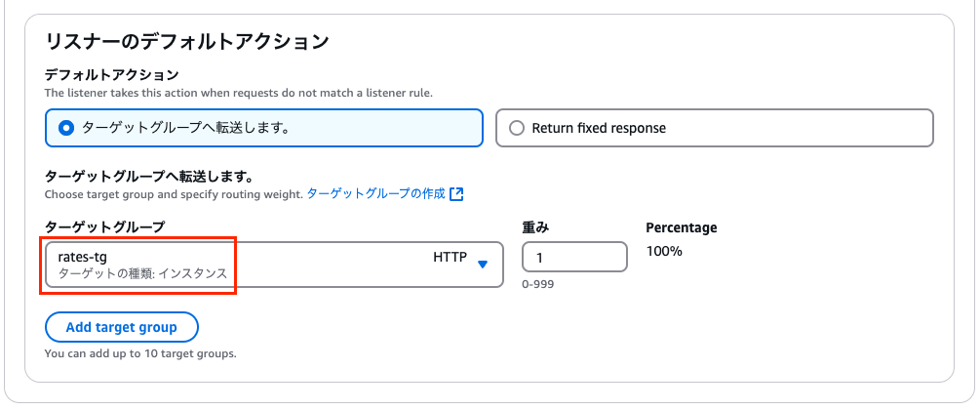Click the ターゲットグループ label above the dropdown
Viewport: 980px width, 410px height.
tap(104, 227)
